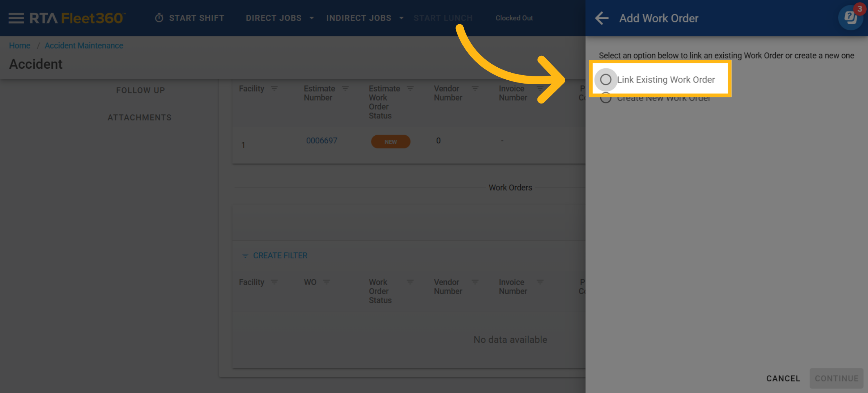The height and width of the screenshot is (393, 868).
Task: Click filter icon beside Estimate Number column
Action: tap(345, 89)
